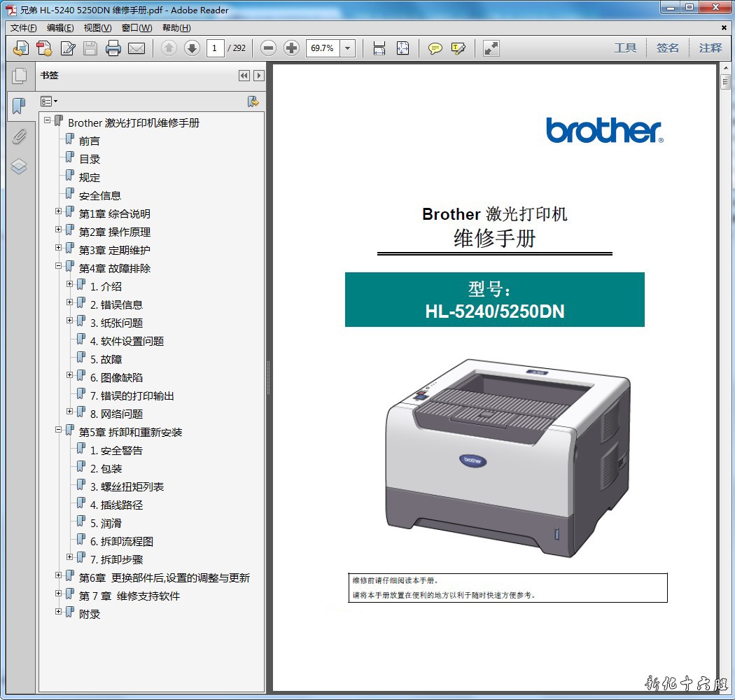
Task: Click the zoom out minus button
Action: [268, 48]
